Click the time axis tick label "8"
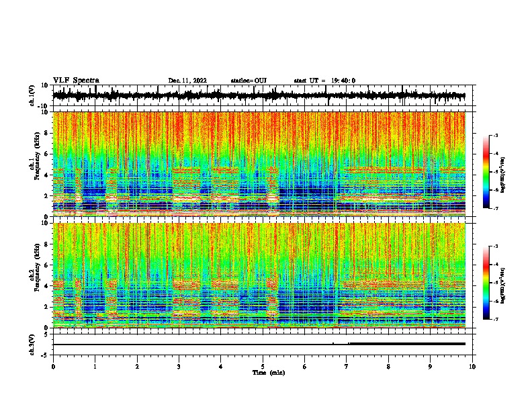This screenshot has width=532, height=411. 388,367
